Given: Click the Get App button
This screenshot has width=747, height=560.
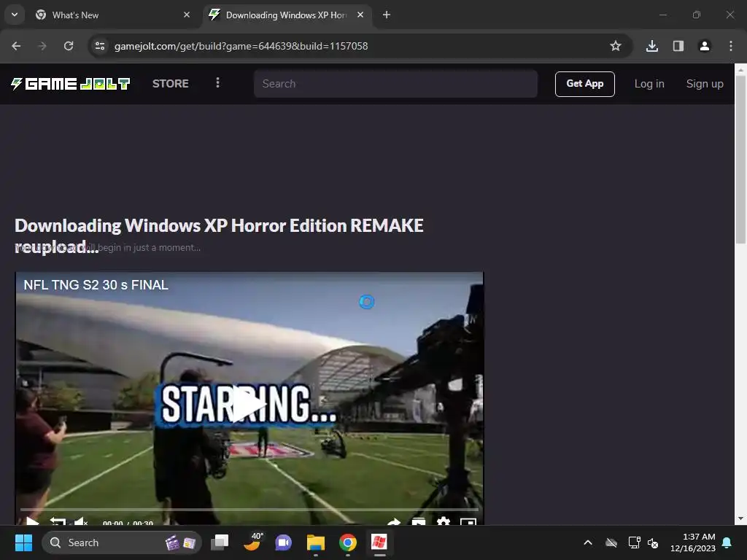Looking at the screenshot, I should pyautogui.click(x=584, y=84).
